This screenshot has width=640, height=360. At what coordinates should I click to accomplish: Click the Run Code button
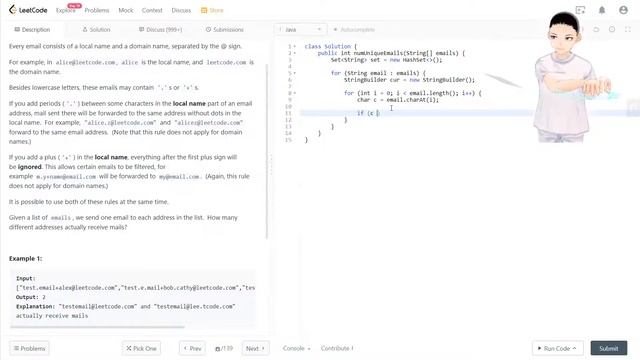tap(558, 348)
